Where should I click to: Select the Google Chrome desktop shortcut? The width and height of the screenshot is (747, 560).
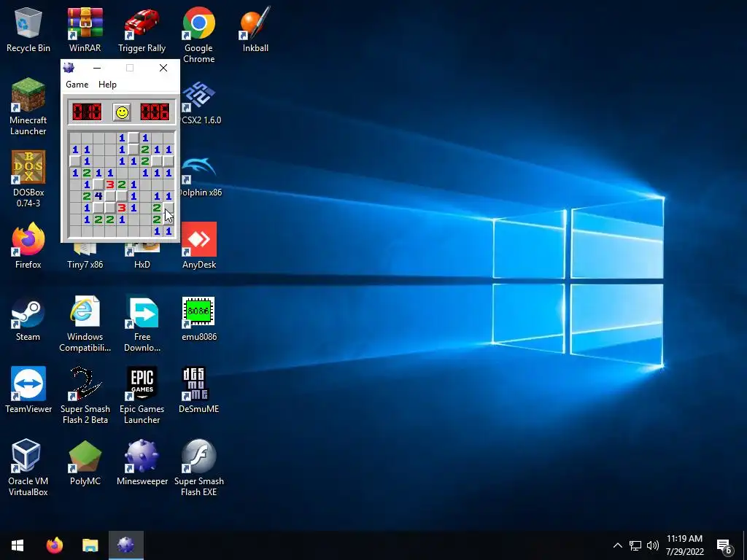point(198,35)
